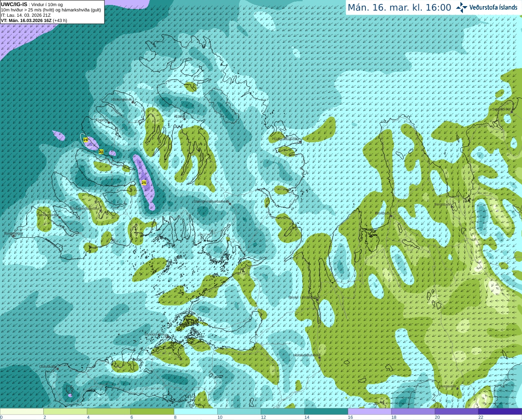
Task: Click the Siglufjörður place label
Action: coord(501,109)
